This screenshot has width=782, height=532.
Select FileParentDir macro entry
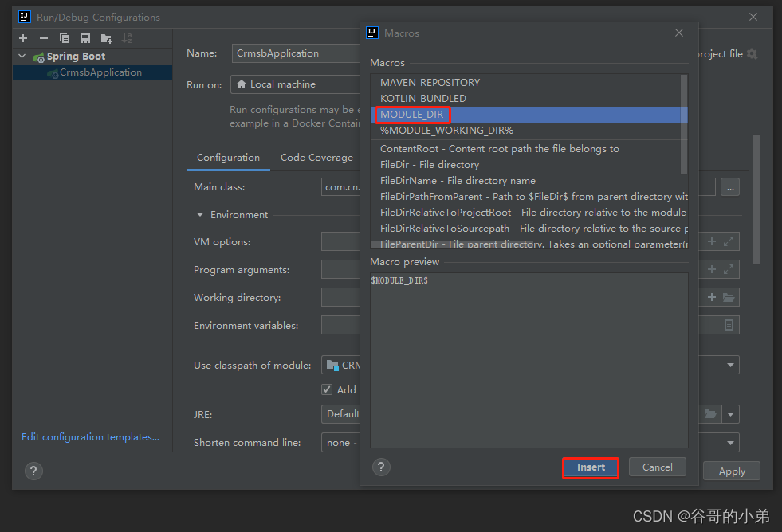click(x=529, y=244)
